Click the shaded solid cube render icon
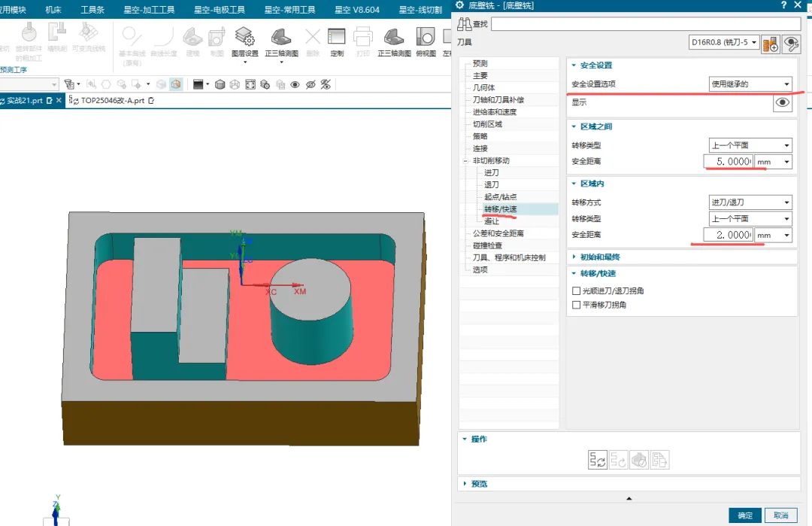812x526 pixels. [220, 84]
